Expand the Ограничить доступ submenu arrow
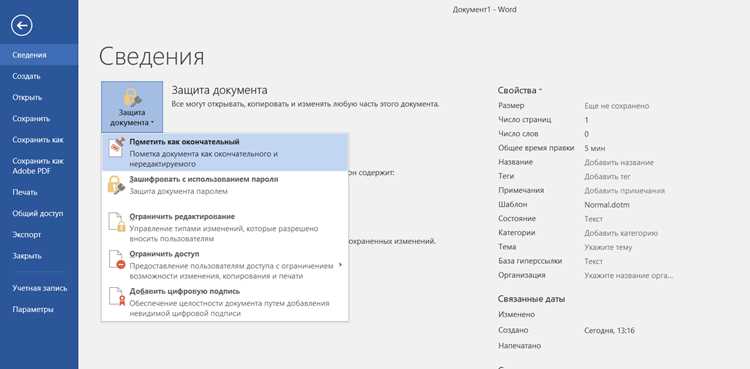The image size is (750, 369). pyautogui.click(x=340, y=265)
